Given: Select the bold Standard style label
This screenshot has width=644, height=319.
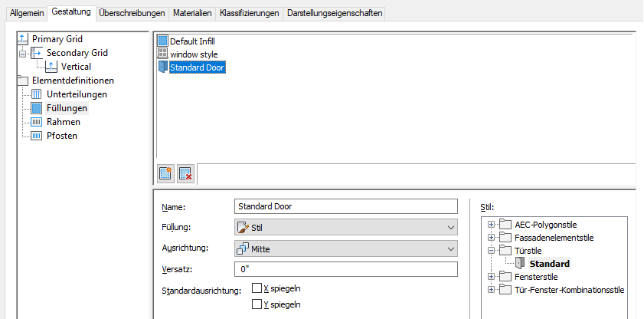Looking at the screenshot, I should pyautogui.click(x=550, y=264).
